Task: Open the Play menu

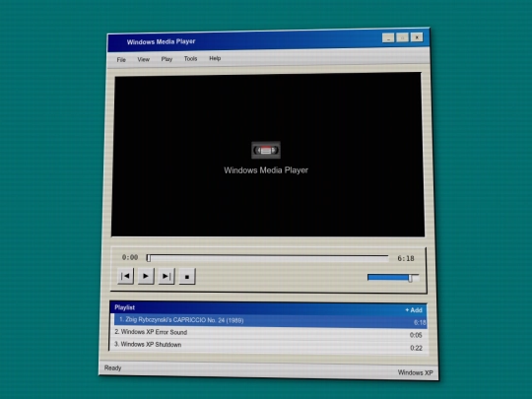Action: (x=166, y=59)
